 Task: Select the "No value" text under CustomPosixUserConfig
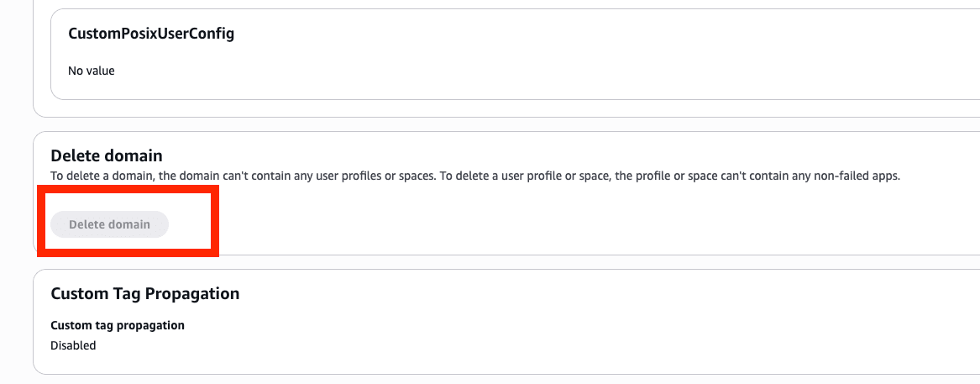tap(92, 71)
